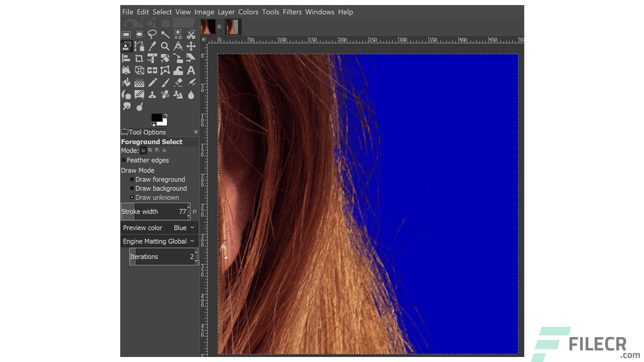Select the Color Picker tool
This screenshot has width=644, height=362.
152,46
